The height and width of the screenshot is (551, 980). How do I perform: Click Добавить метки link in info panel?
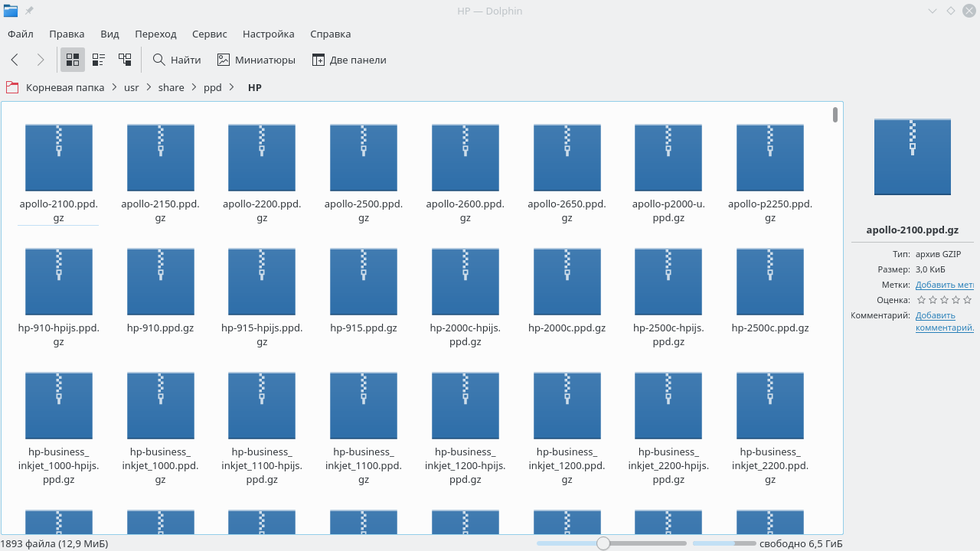click(x=945, y=285)
